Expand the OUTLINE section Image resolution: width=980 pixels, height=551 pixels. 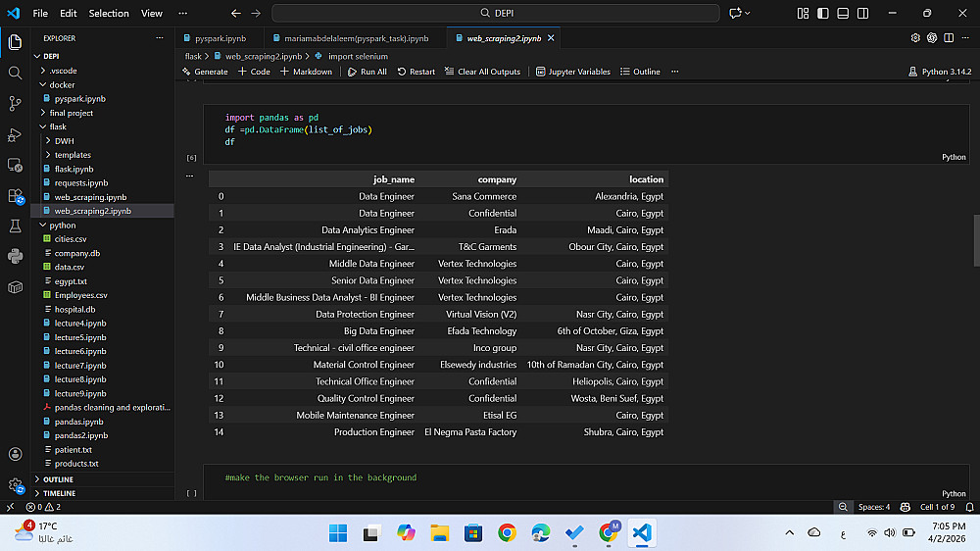coord(58,479)
